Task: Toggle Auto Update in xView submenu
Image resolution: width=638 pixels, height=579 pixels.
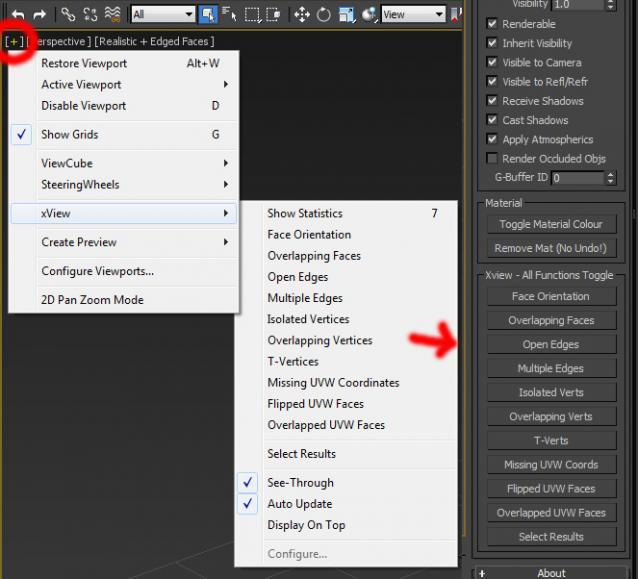Action: [346, 504]
